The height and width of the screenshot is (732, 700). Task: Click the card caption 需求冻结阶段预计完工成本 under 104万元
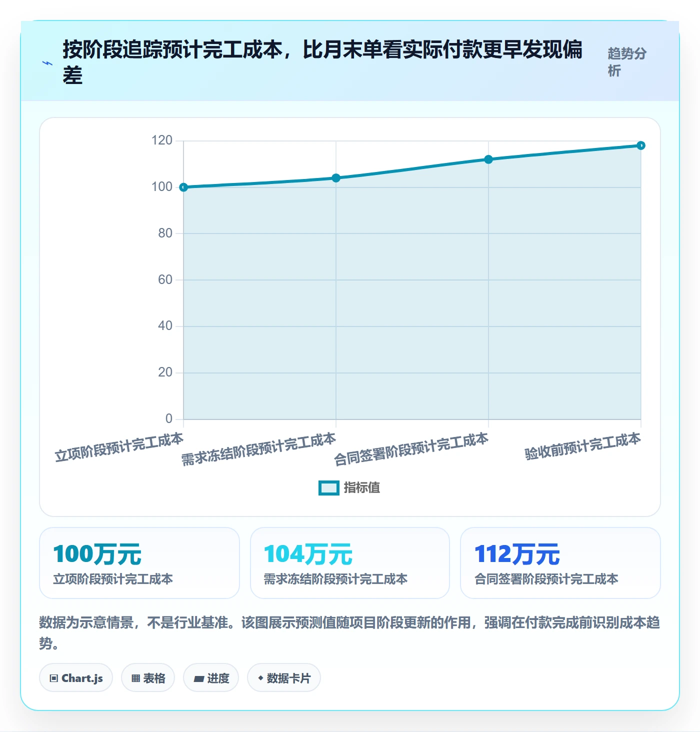pos(335,579)
